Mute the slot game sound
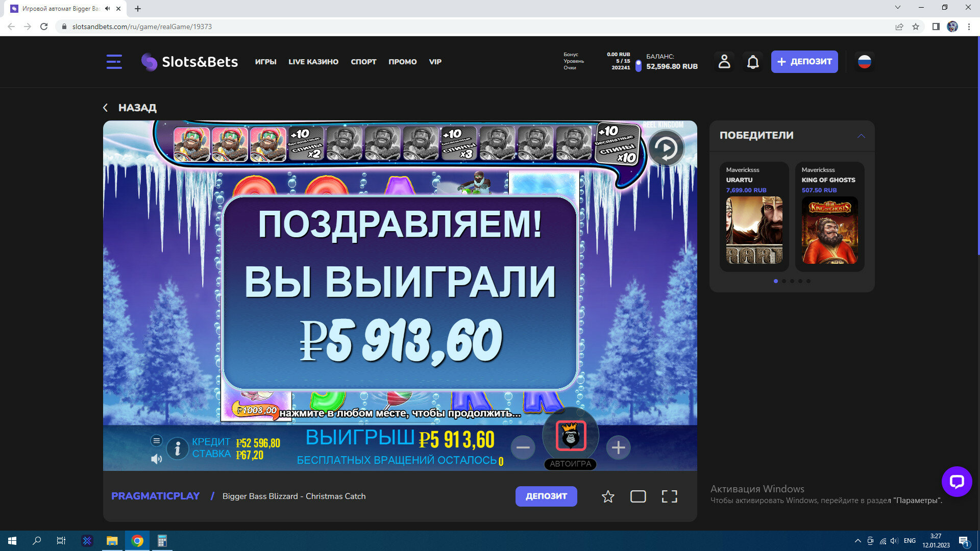This screenshot has width=980, height=551. [156, 459]
